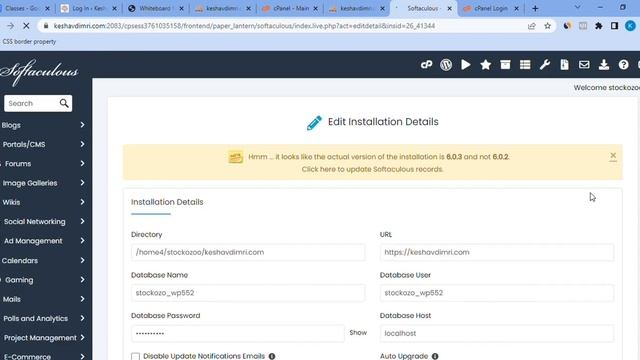This screenshot has height=360, width=640.
Task: Open a new browser tab
Action: 535,8
